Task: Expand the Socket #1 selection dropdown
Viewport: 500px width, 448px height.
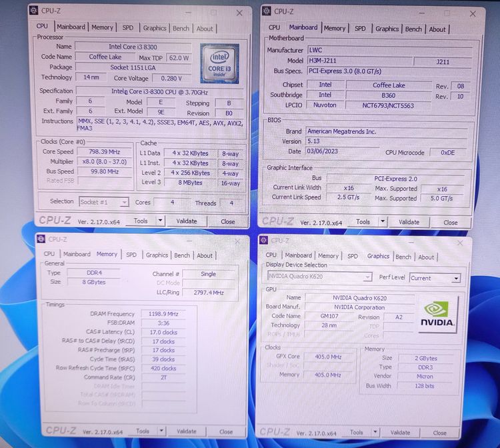Action: (x=125, y=202)
